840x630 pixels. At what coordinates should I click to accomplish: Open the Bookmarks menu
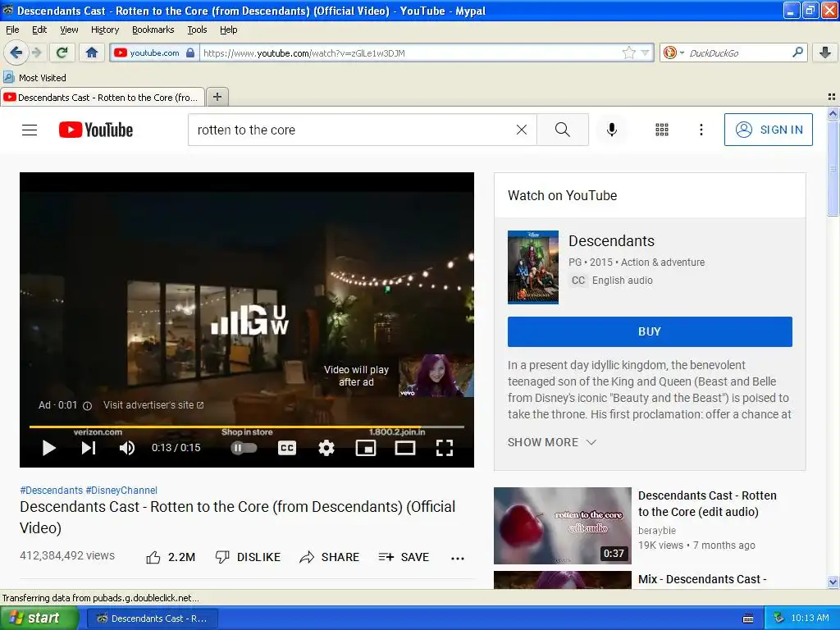click(153, 30)
